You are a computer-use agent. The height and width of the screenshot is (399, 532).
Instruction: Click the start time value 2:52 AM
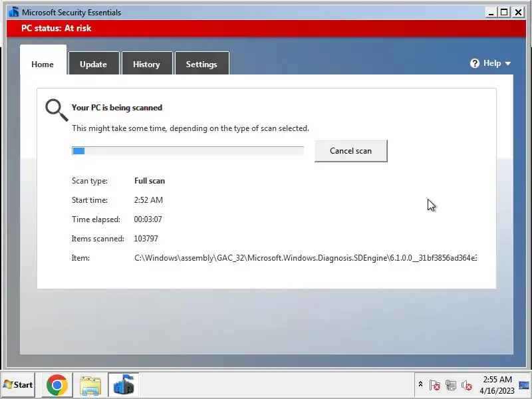click(148, 200)
